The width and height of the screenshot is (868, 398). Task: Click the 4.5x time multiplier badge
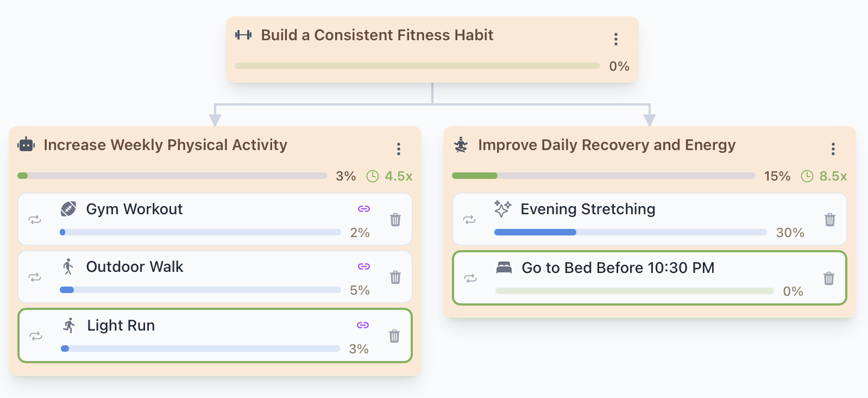pos(390,176)
